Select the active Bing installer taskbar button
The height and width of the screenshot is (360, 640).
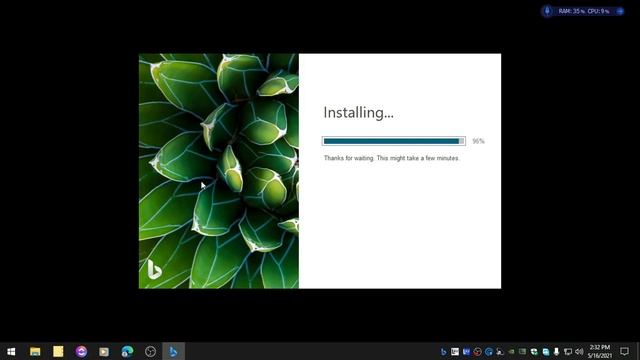pyautogui.click(x=173, y=351)
